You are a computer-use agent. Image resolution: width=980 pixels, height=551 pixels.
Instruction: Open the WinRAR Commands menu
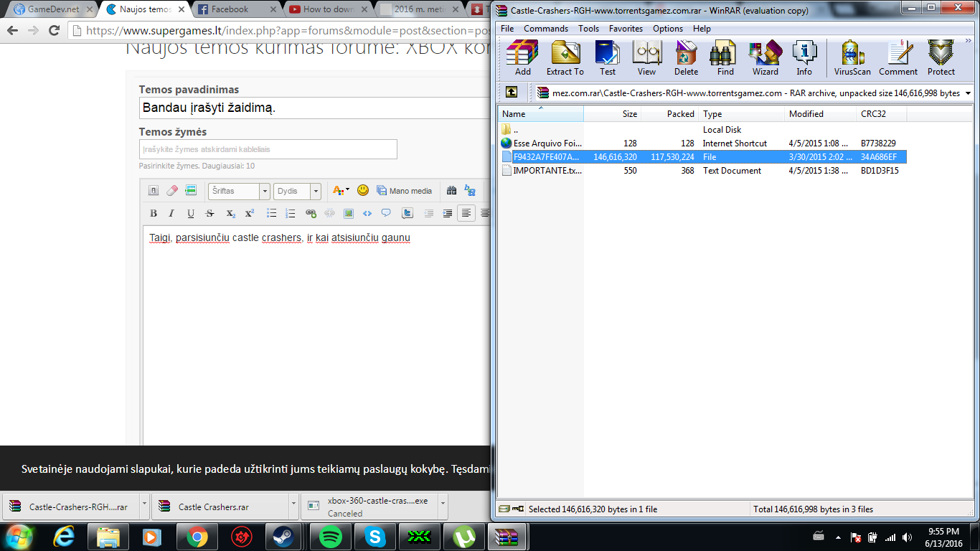(x=546, y=29)
